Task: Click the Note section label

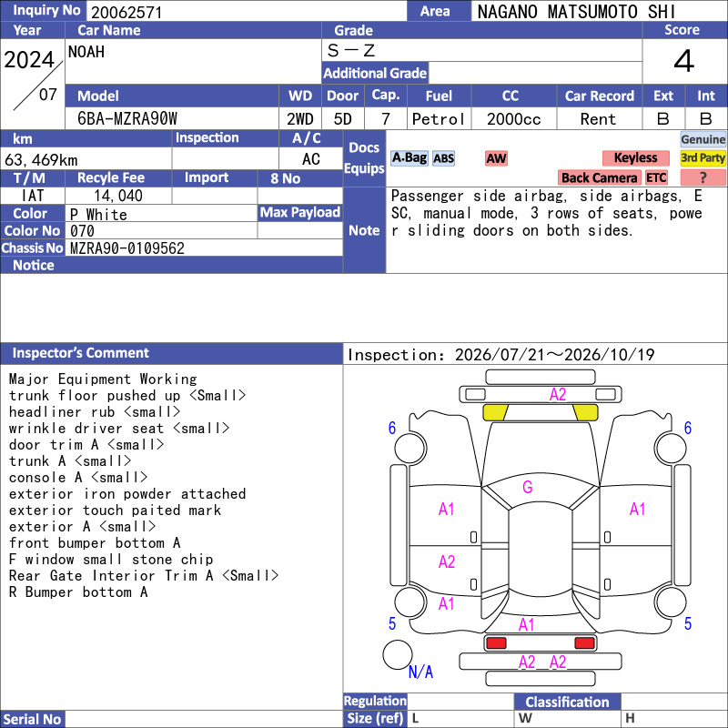Action: (365, 230)
